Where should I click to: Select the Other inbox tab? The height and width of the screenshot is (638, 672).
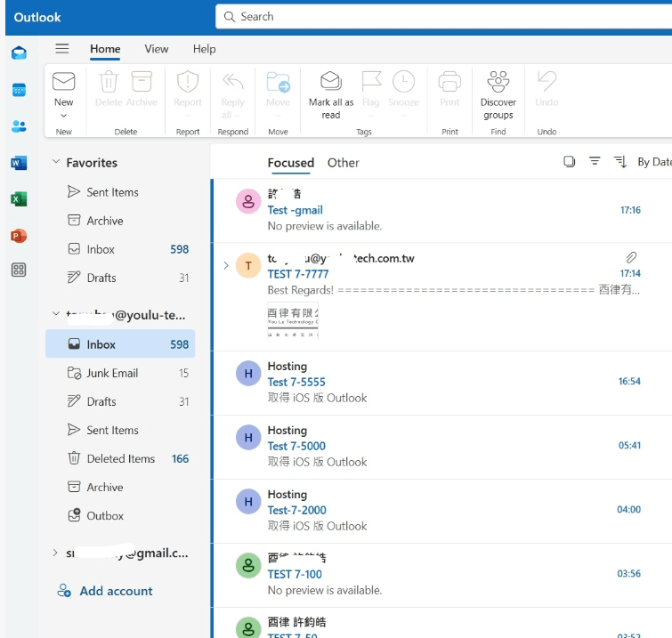(343, 163)
